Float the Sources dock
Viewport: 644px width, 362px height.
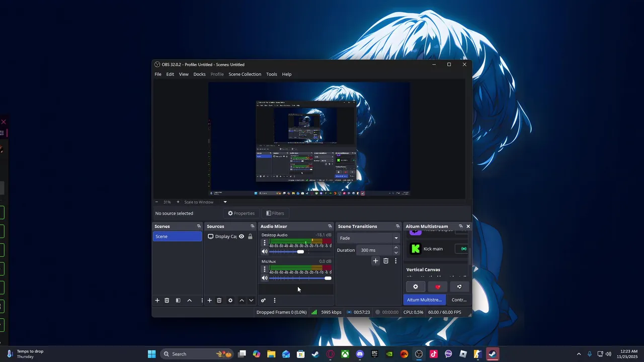pyautogui.click(x=253, y=226)
